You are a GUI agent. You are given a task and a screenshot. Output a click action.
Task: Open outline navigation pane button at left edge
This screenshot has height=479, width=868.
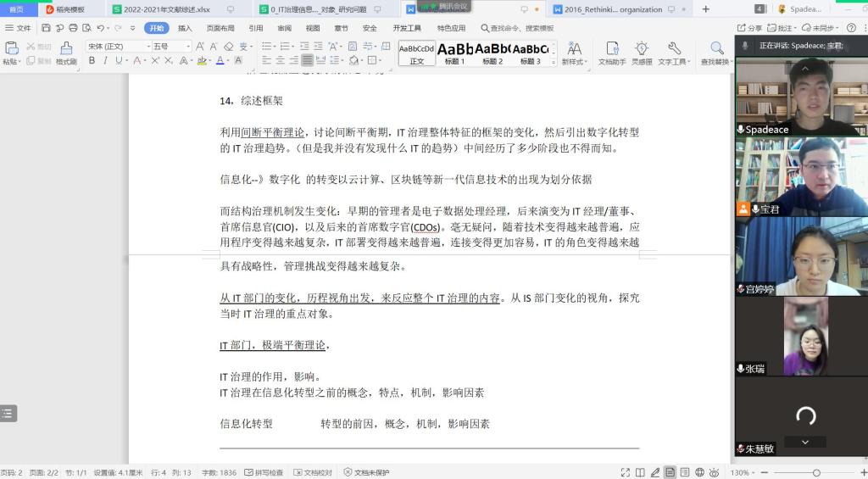tap(8, 413)
